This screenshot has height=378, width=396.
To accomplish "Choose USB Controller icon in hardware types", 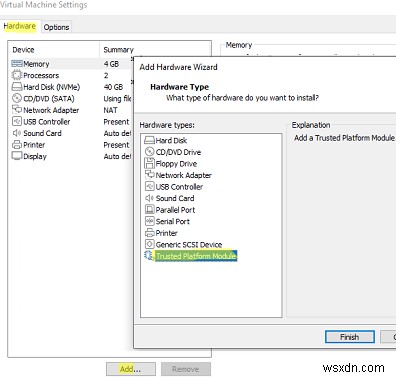I will [x=150, y=186].
